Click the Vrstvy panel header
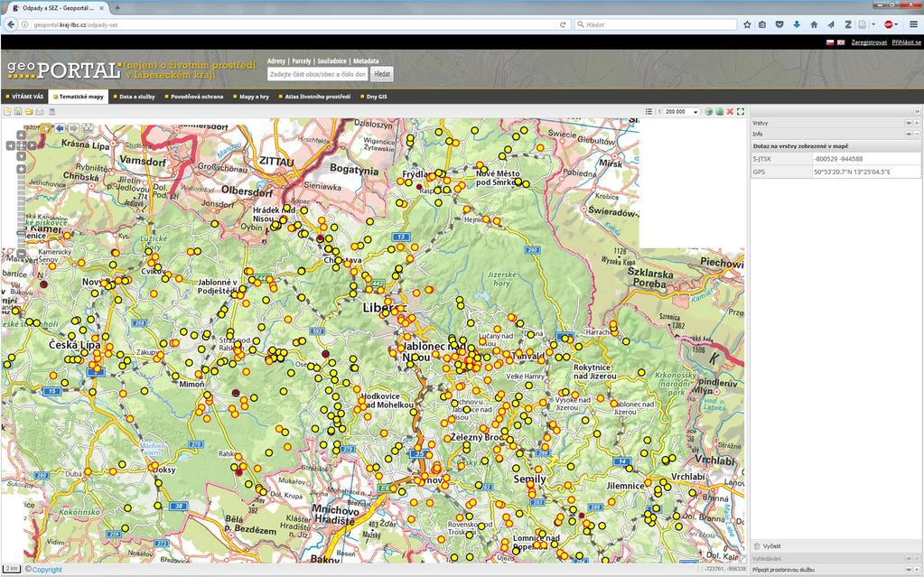924x577 pixels. click(x=835, y=123)
